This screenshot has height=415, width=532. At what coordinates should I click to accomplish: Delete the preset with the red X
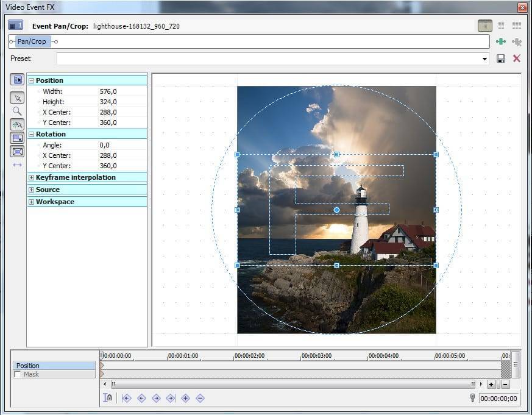point(517,59)
